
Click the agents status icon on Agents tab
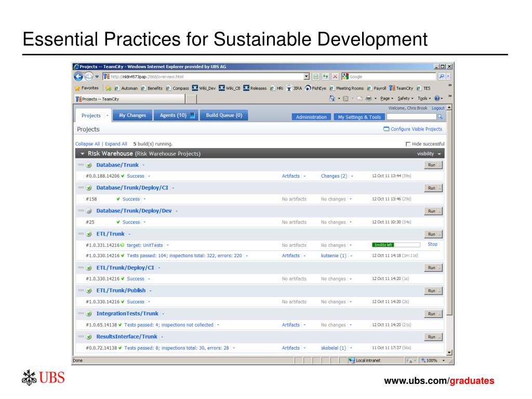tap(192, 115)
